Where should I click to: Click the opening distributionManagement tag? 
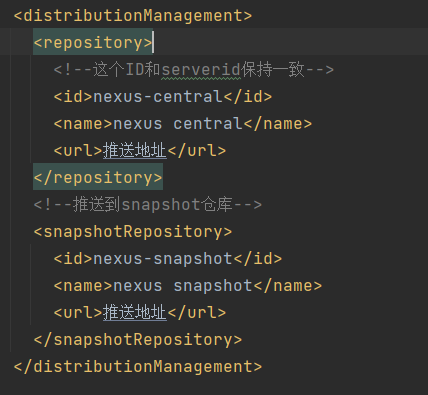click(x=133, y=16)
